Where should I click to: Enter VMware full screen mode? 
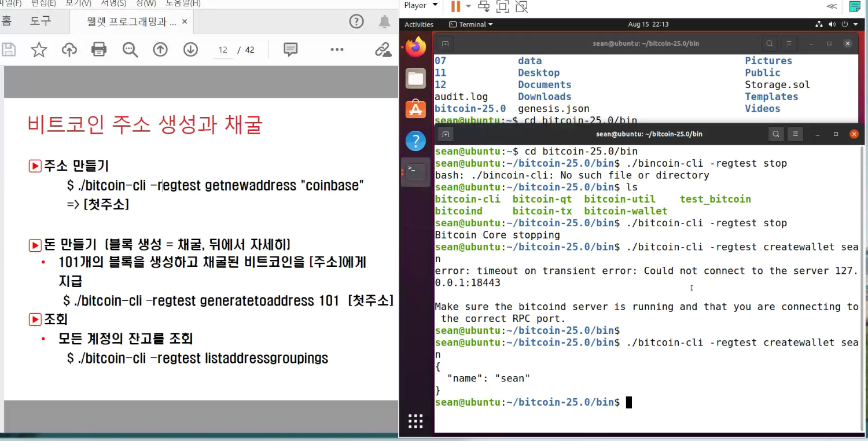pos(502,6)
